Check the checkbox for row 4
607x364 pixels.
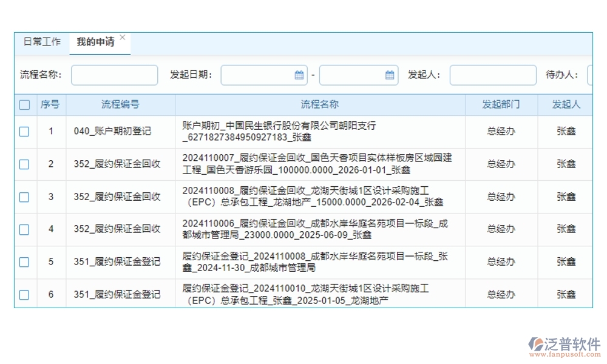pyautogui.click(x=24, y=229)
